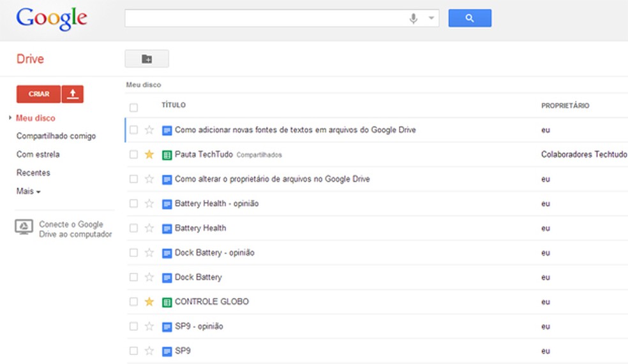
Task: Toggle the select-all checkbox
Action: [133, 108]
